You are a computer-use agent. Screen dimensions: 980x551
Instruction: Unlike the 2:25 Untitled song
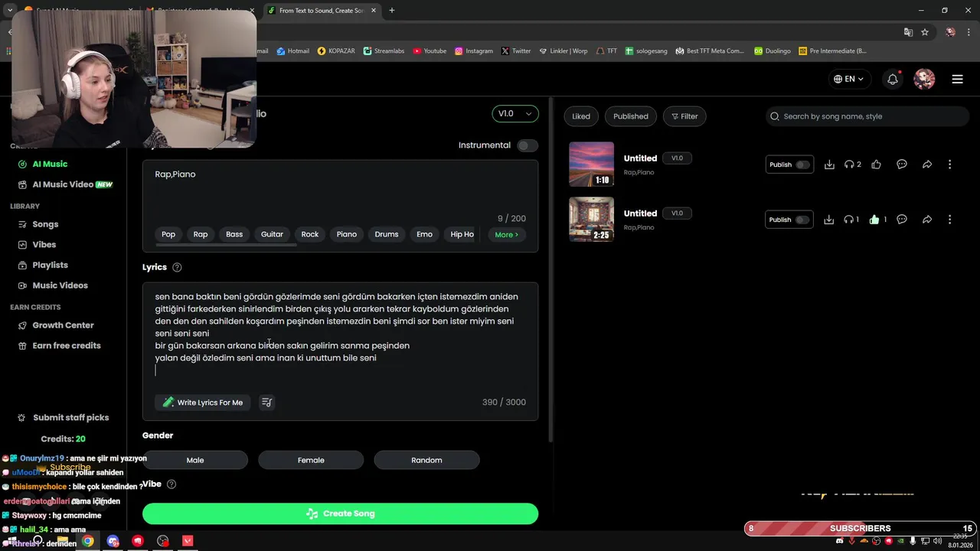click(874, 220)
